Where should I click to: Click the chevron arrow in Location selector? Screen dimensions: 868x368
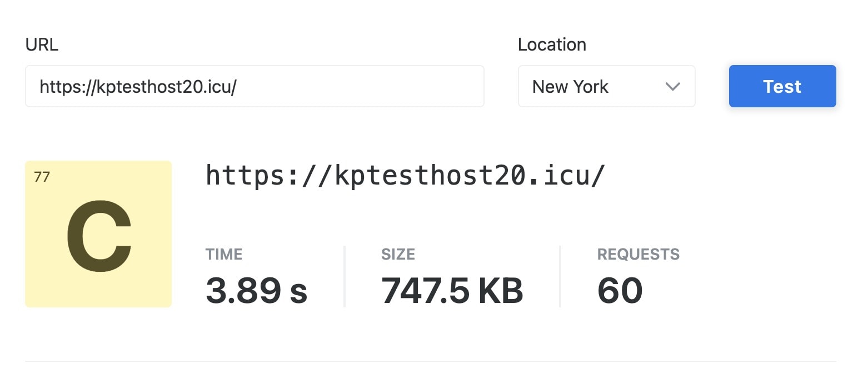coord(672,87)
